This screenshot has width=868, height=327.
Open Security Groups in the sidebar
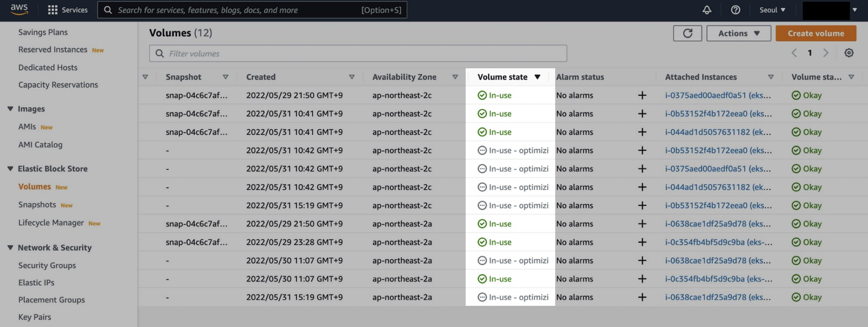pos(47,265)
